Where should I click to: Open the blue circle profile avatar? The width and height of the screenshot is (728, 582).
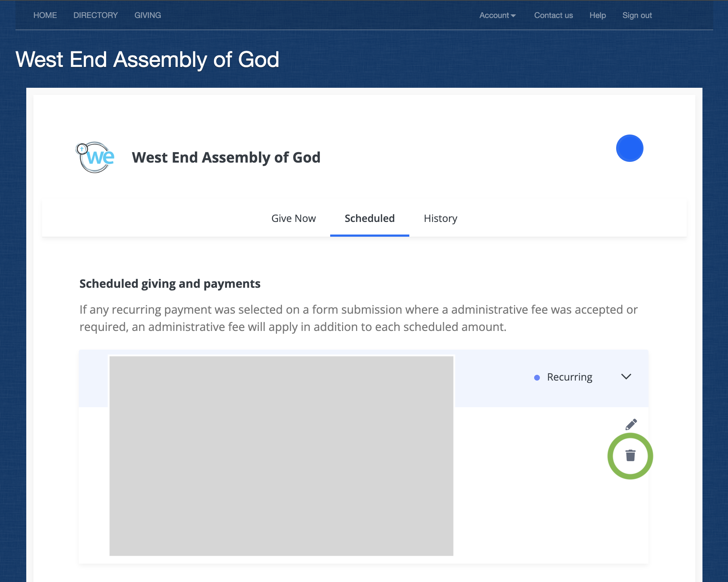(629, 148)
